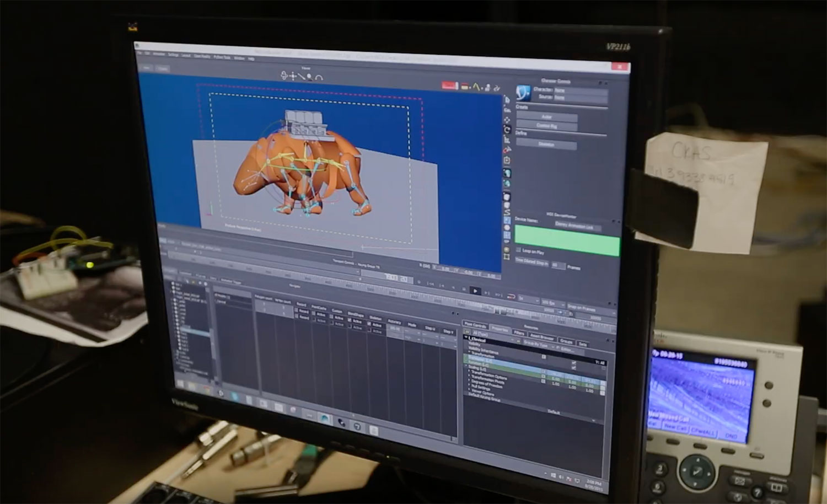
Task: Choose the Translate tool in viewer sidebar
Action: coord(507,120)
